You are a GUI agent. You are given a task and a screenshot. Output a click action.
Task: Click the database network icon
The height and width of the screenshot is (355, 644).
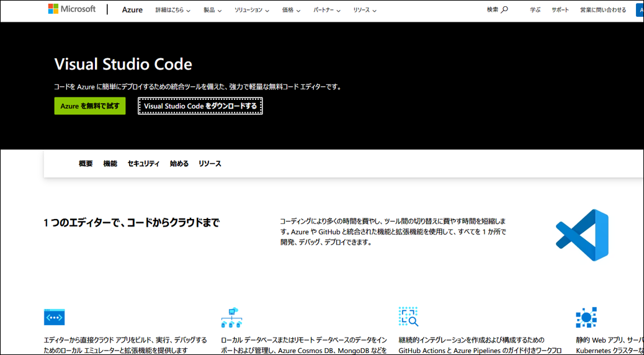coord(231,318)
